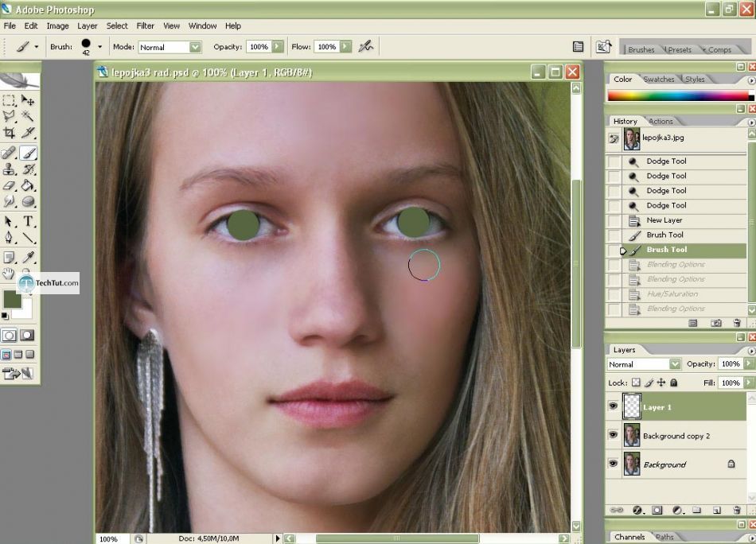756x544 pixels.
Task: Select the Sponge tool
Action: click(x=29, y=201)
